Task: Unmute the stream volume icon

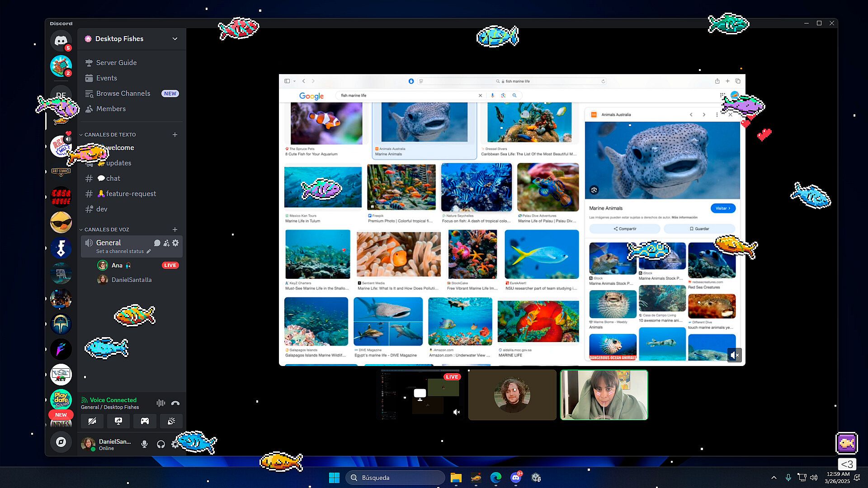Action: [x=734, y=355]
